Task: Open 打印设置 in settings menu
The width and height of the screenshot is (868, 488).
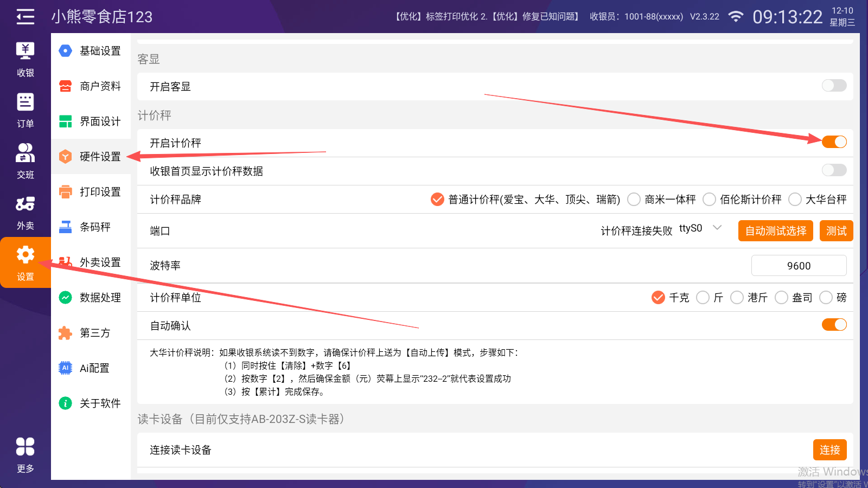Action: pos(91,192)
